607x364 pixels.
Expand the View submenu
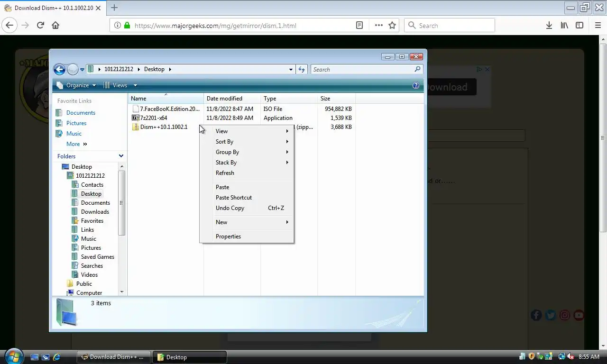(x=247, y=131)
